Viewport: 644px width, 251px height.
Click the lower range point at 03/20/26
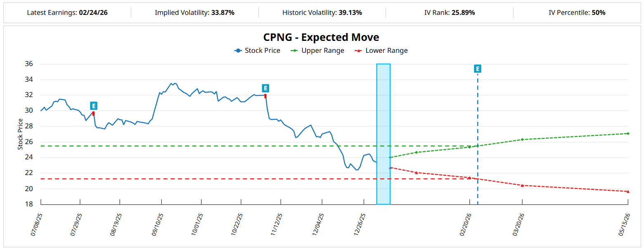coord(522,185)
